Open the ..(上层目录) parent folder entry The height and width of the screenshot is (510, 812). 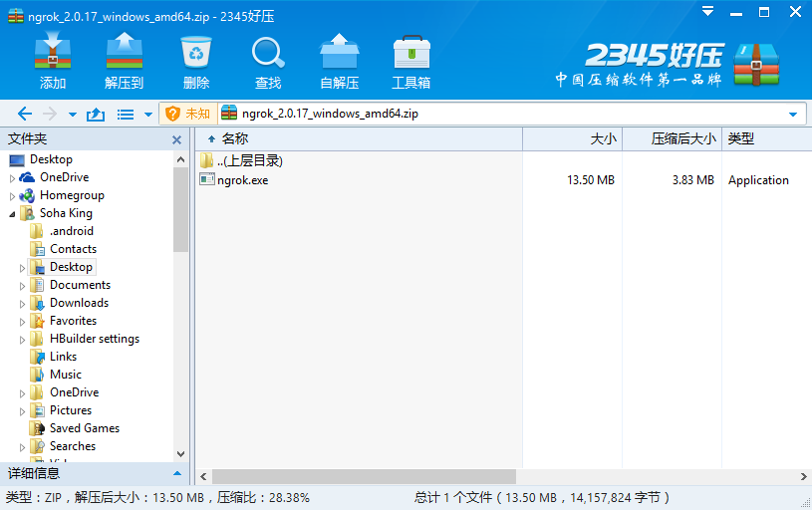coord(241,160)
